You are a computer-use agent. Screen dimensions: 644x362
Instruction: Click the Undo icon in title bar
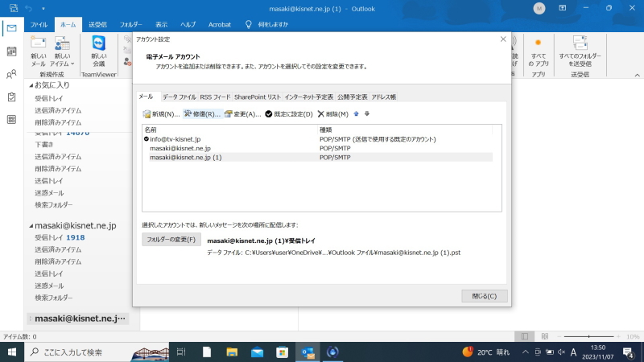click(x=28, y=8)
